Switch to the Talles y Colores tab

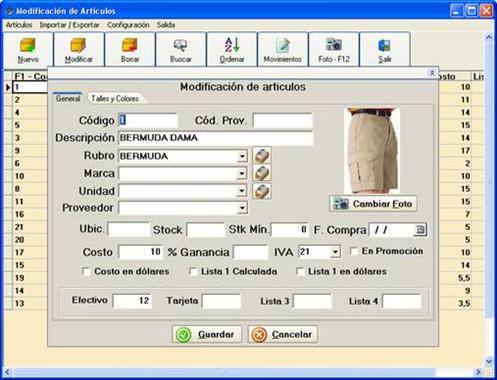[115, 99]
